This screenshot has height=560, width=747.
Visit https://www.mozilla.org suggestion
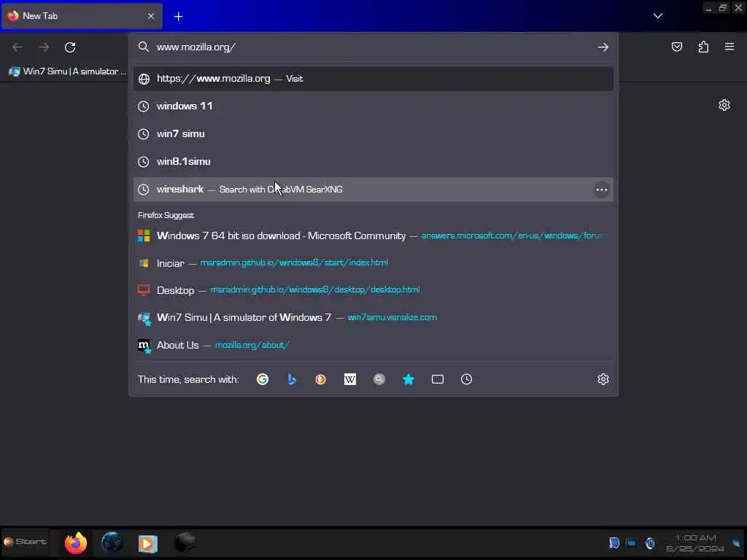pyautogui.click(x=373, y=79)
